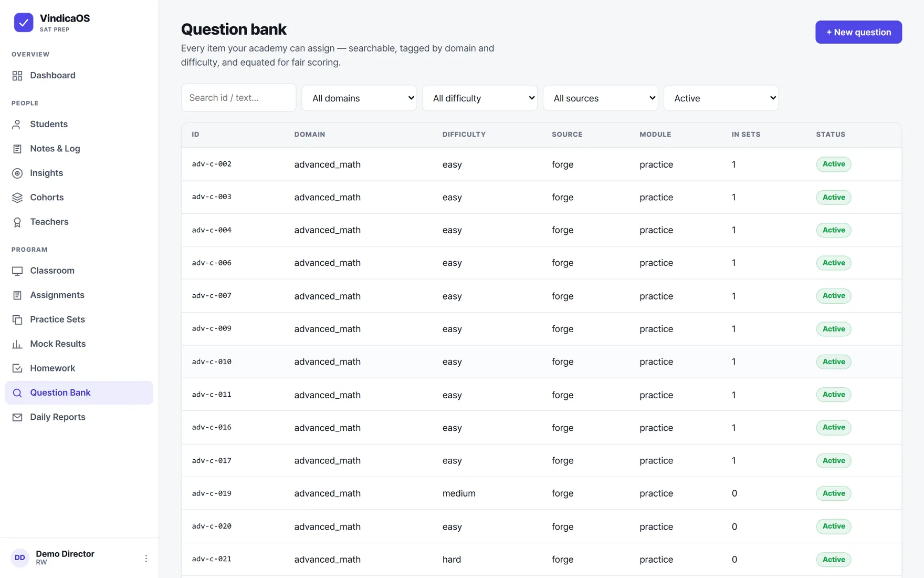Click advanced_math domain cell for adv-c-010
Screen dimensions: 924x578
(x=327, y=362)
